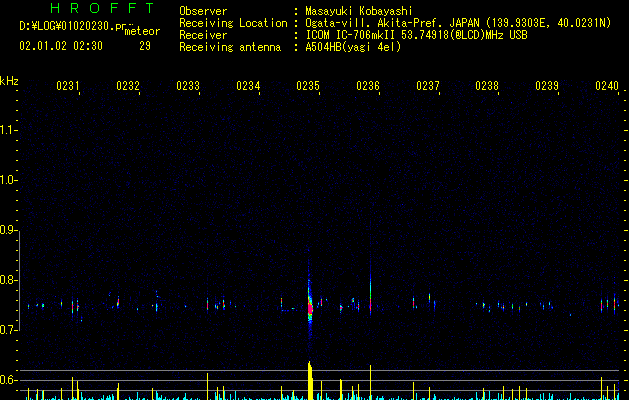Click time marker 0233

click(188, 86)
